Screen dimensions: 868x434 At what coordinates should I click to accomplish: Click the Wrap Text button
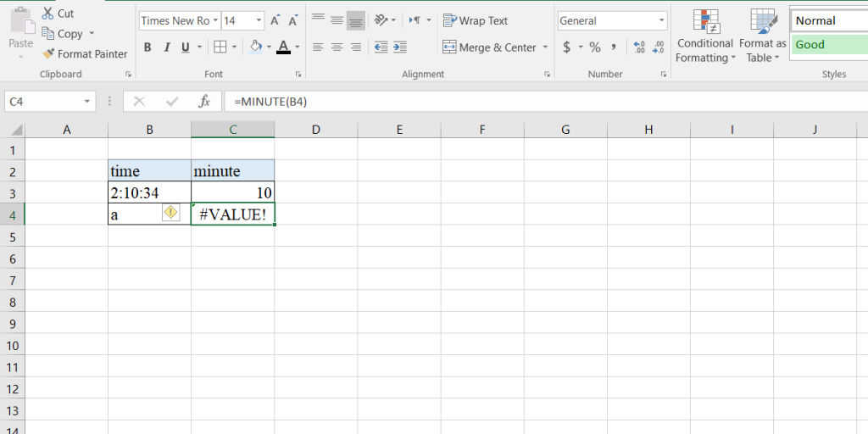pos(476,20)
